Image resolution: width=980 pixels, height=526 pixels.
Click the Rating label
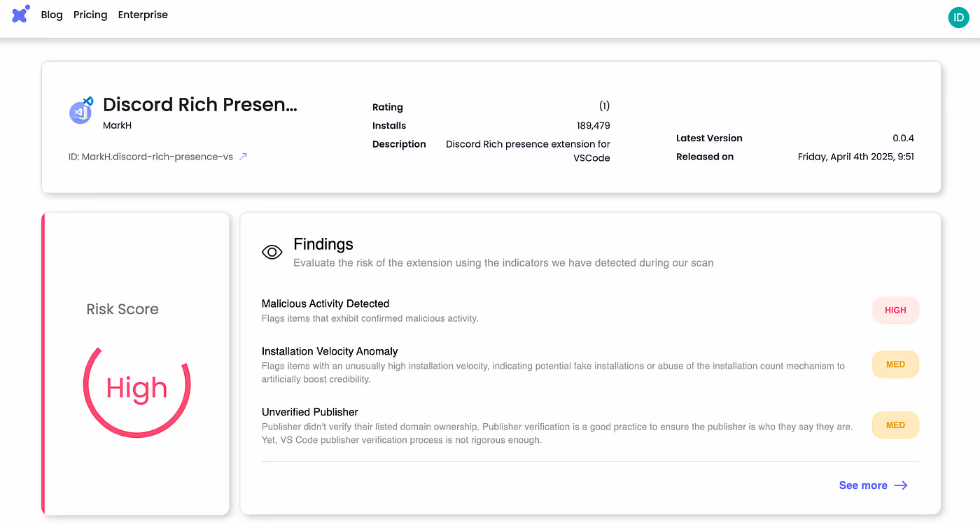(388, 108)
